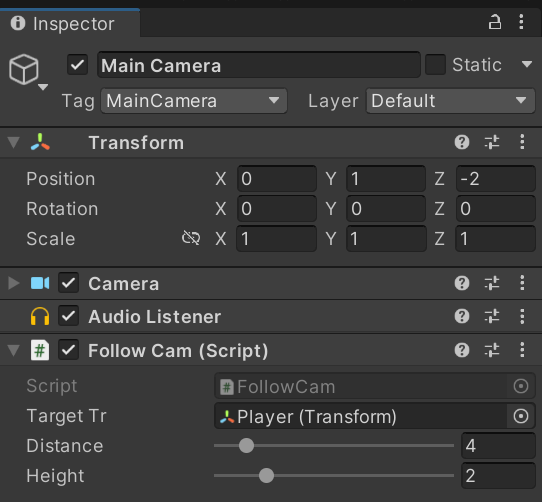Image resolution: width=542 pixels, height=502 pixels.
Task: Toggle the Scale constrained proportions link icon
Action: pyautogui.click(x=191, y=238)
